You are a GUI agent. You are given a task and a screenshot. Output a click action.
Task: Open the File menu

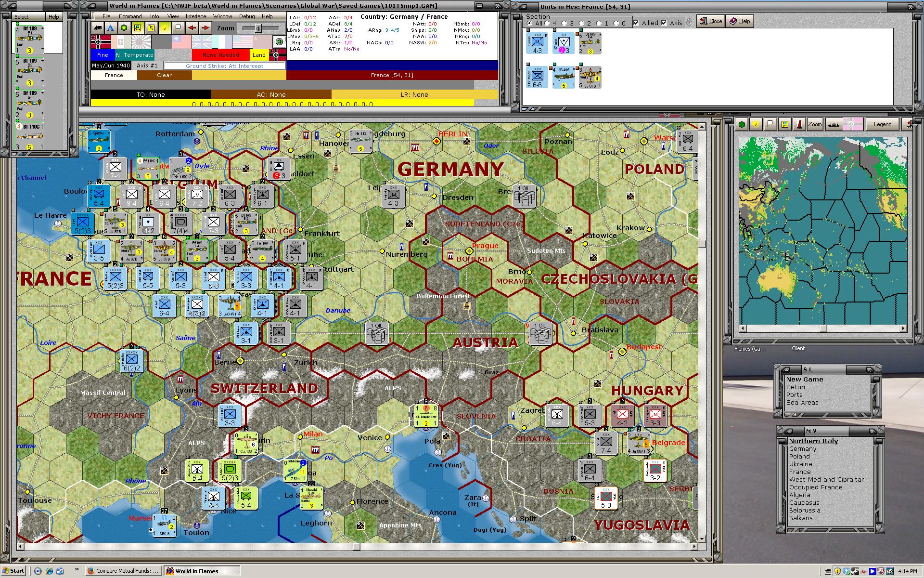106,16
